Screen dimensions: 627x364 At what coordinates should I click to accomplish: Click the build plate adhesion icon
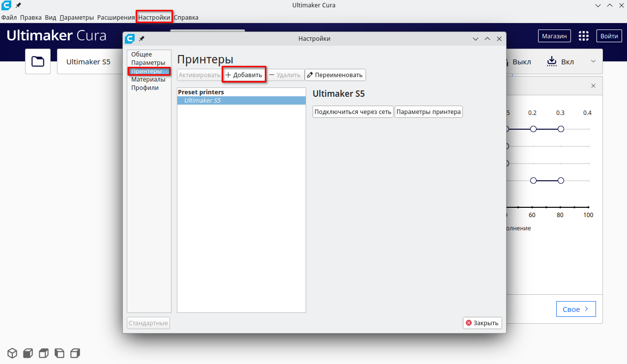pos(551,62)
